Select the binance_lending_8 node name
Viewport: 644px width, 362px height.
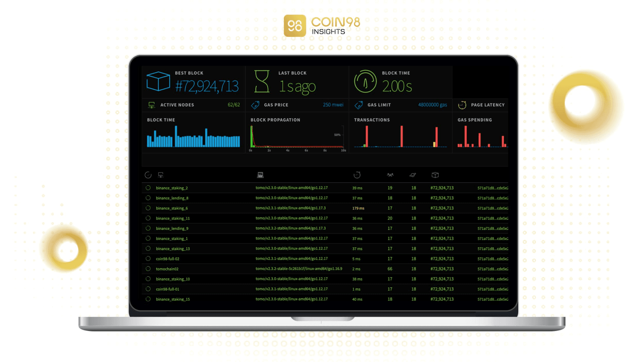[x=172, y=198]
